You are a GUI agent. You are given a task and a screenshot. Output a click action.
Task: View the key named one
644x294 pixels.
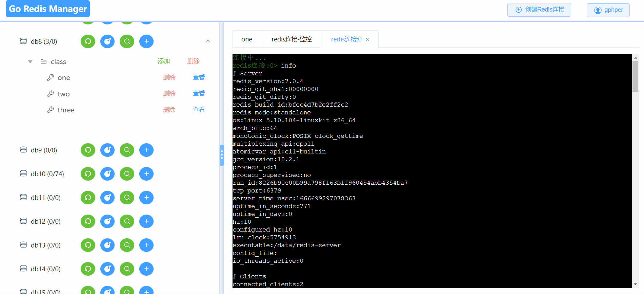pos(199,77)
